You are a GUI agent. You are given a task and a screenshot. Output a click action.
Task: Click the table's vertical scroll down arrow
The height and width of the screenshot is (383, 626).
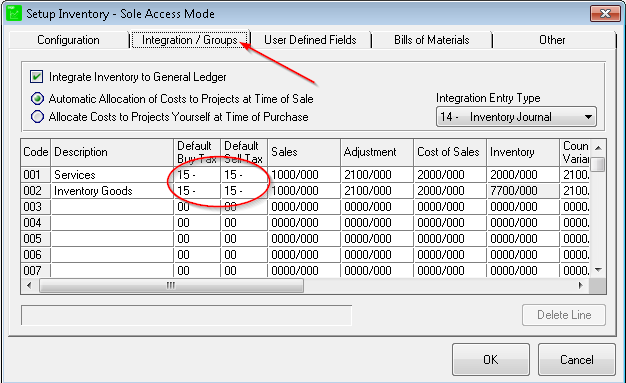598,270
